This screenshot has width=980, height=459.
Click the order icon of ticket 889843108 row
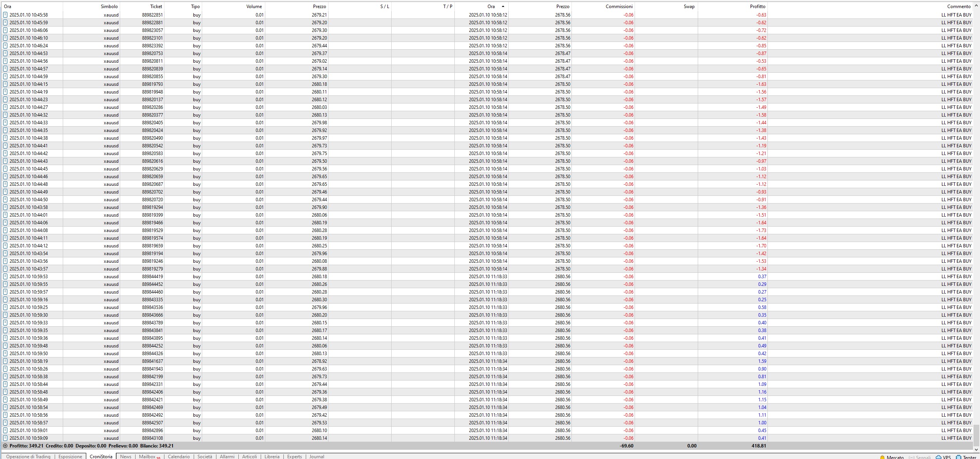[5, 438]
